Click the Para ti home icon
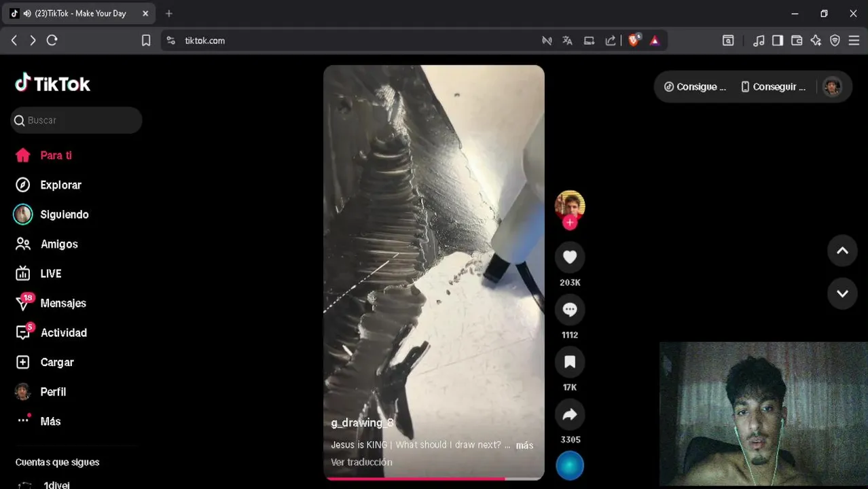The height and width of the screenshot is (489, 868). click(x=23, y=156)
